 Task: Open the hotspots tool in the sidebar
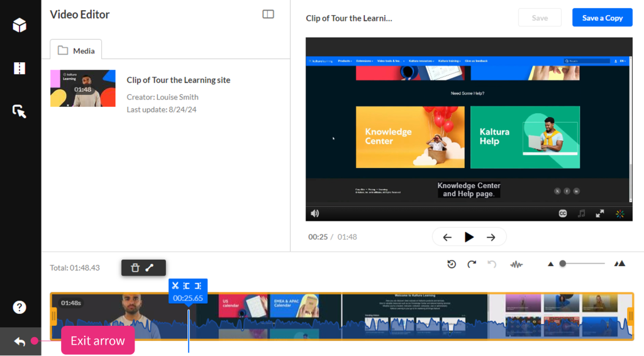19,111
